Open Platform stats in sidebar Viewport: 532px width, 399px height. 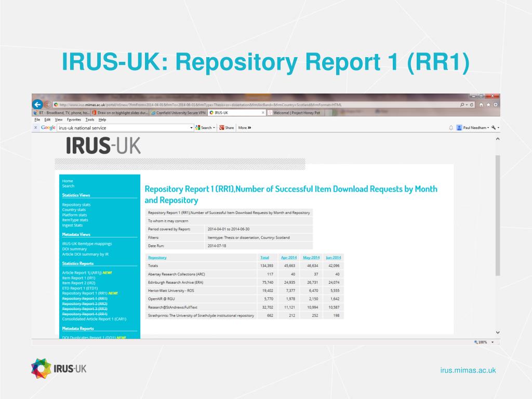[x=75, y=215]
